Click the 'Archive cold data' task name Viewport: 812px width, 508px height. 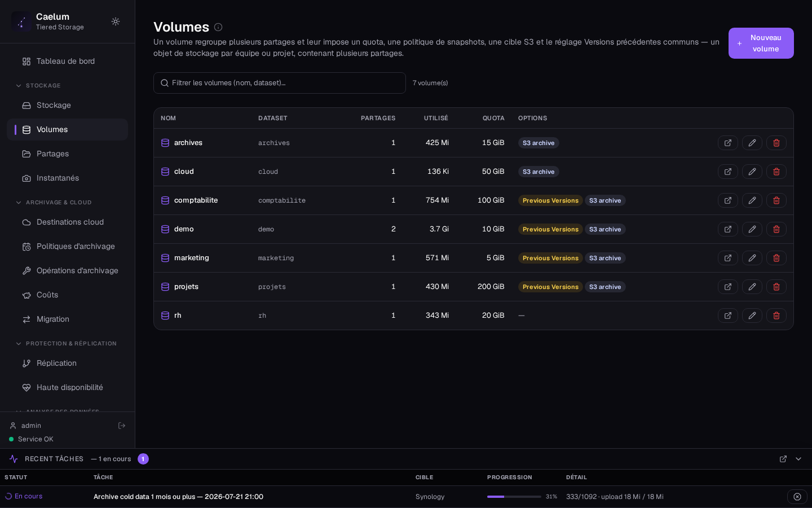(x=178, y=497)
